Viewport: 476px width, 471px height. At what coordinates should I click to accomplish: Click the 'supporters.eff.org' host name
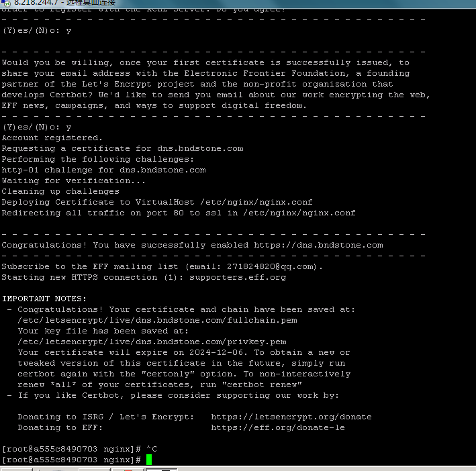(x=238, y=278)
